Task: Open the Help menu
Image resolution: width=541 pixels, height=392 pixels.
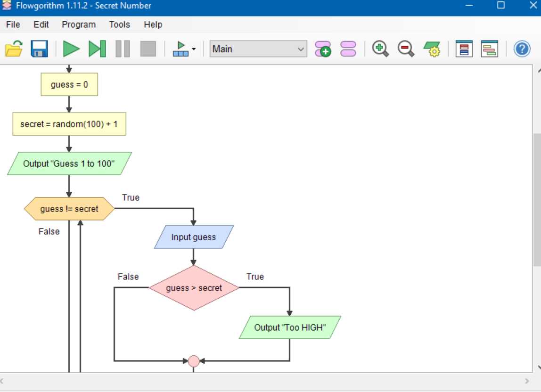Action: tap(153, 24)
